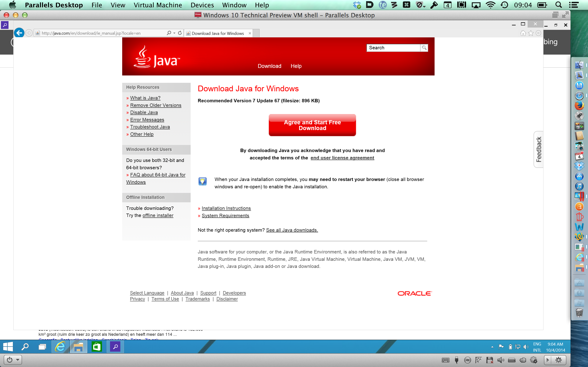The image size is (588, 367).
Task: Refresh the Java download page
Action: tap(180, 33)
